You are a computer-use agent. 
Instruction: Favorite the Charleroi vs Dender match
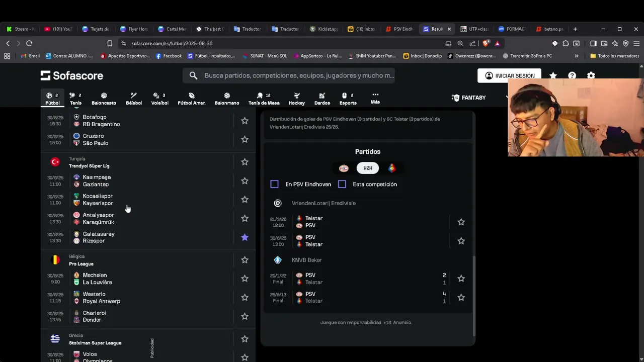pos(245,316)
